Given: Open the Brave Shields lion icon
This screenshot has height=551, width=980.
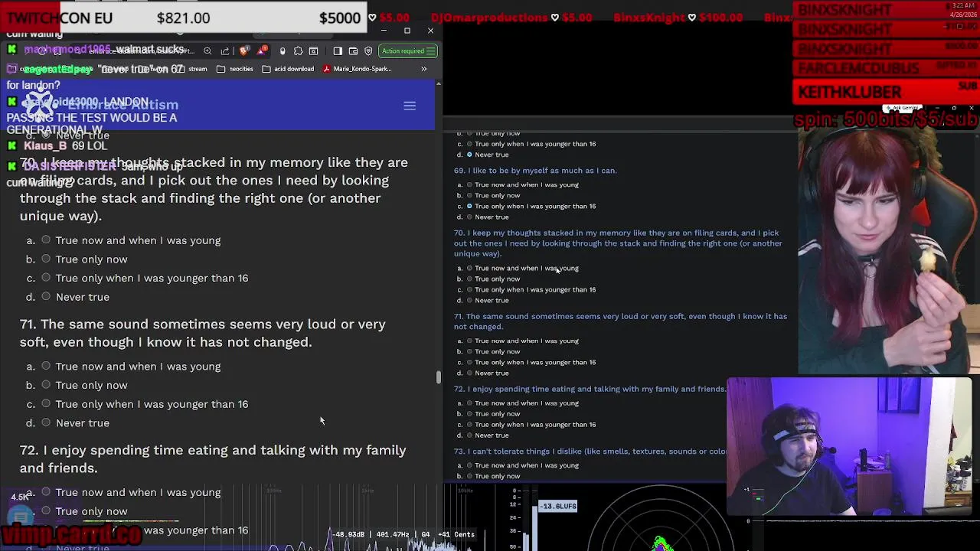Looking at the screenshot, I should point(244,51).
